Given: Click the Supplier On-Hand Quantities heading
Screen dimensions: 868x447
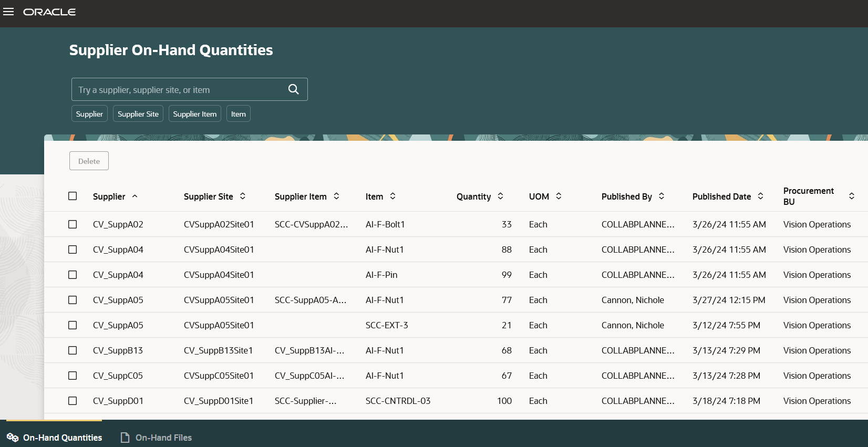Looking at the screenshot, I should pyautogui.click(x=171, y=50).
